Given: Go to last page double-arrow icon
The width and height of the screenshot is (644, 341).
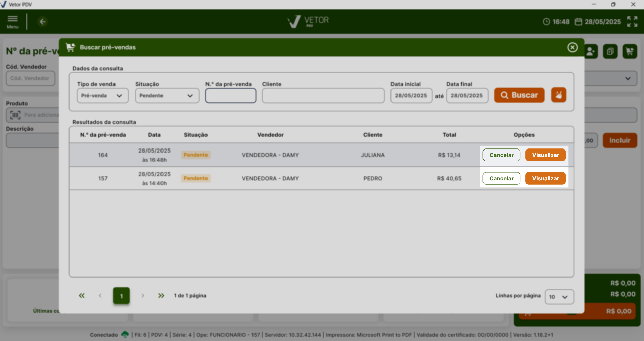Looking at the screenshot, I should click(161, 296).
